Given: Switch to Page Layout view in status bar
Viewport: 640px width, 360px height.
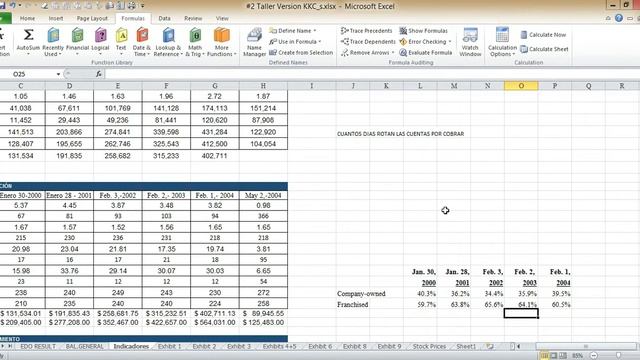Looking at the screenshot, I should point(553,356).
